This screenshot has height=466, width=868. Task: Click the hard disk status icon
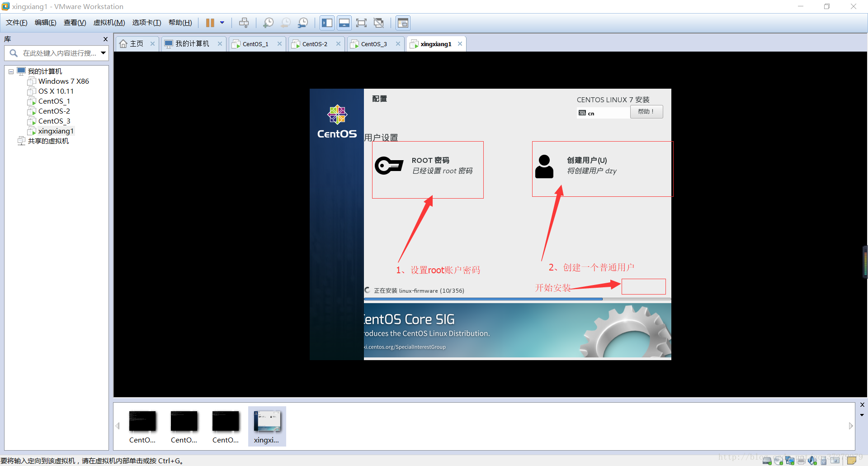tap(767, 461)
